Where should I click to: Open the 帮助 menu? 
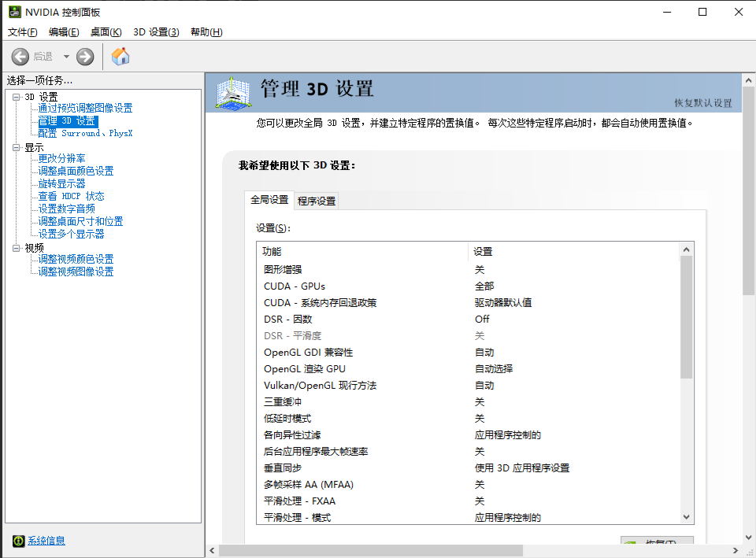click(x=206, y=32)
